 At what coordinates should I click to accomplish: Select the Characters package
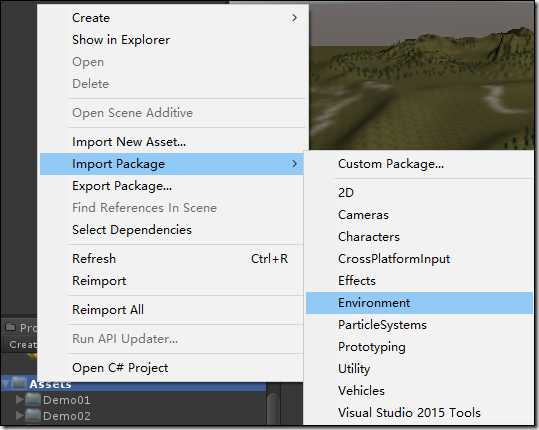click(x=369, y=236)
